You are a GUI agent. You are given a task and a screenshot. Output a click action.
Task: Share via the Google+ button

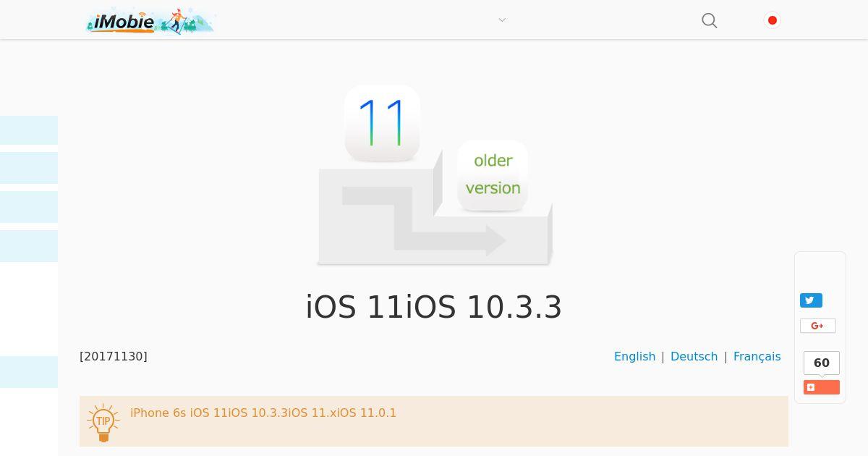point(818,326)
